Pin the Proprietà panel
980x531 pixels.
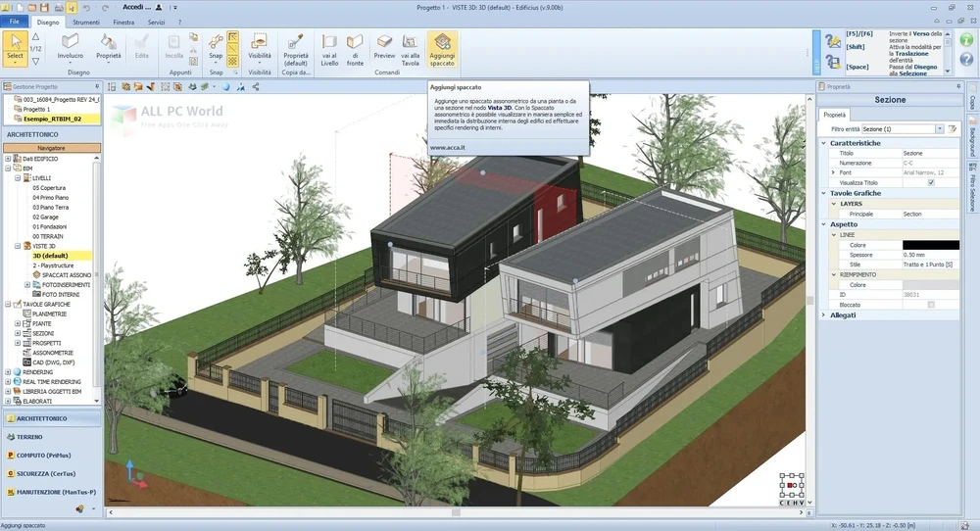(959, 86)
